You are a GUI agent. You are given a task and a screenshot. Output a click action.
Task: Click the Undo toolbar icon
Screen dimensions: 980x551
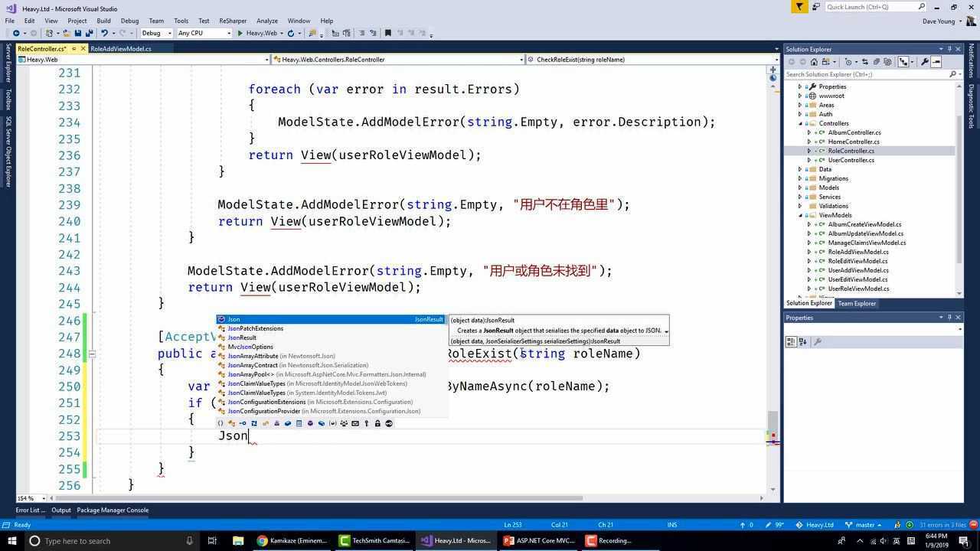104,33
